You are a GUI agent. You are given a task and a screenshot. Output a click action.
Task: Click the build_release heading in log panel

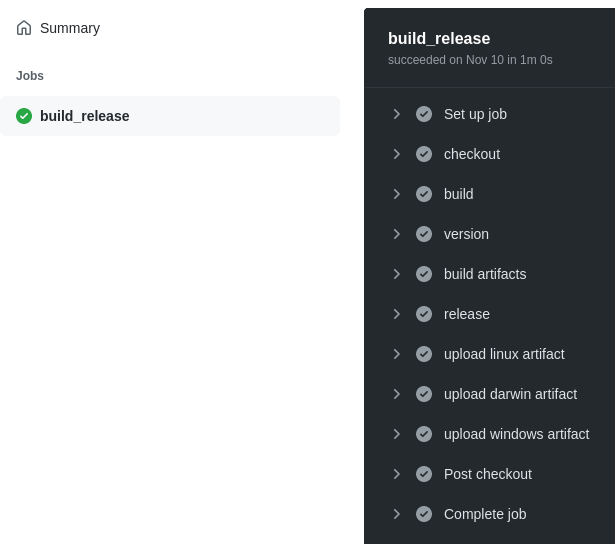439,38
